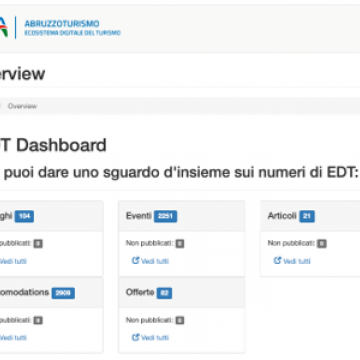Click the Non pubblicati count in Articoli card
The height and width of the screenshot is (360, 360).
[322, 244]
